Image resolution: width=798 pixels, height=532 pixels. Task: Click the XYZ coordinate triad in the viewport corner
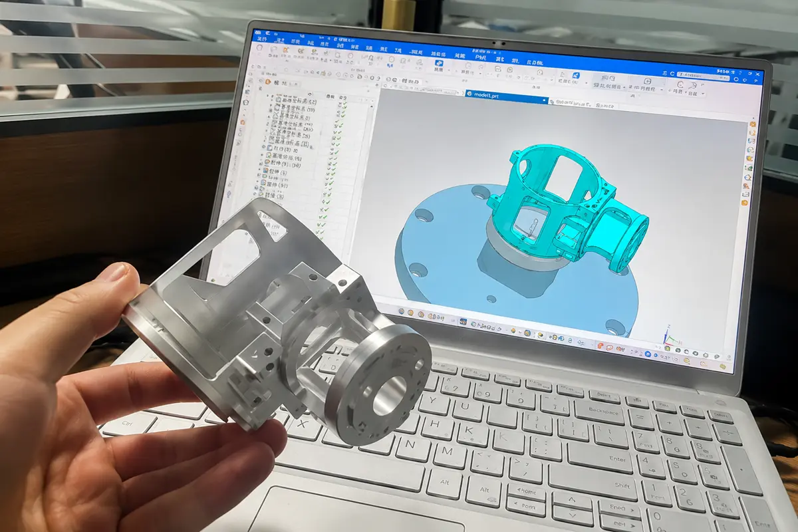[x=672, y=336]
